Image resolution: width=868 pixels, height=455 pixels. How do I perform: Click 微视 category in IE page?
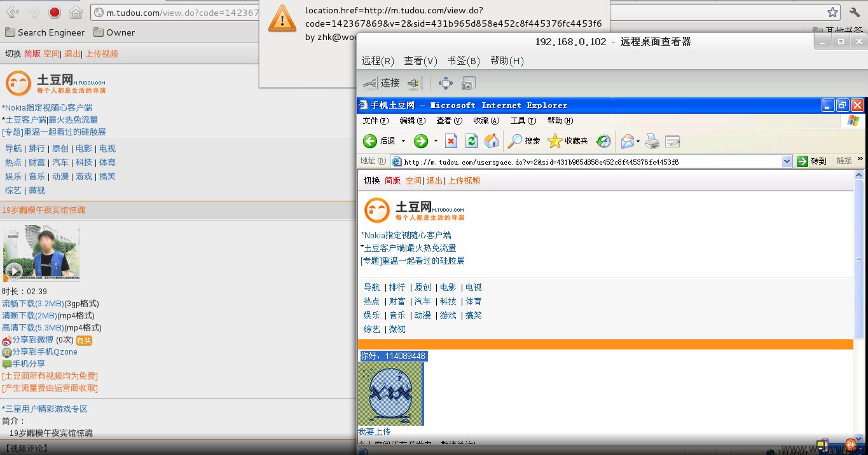tap(397, 330)
